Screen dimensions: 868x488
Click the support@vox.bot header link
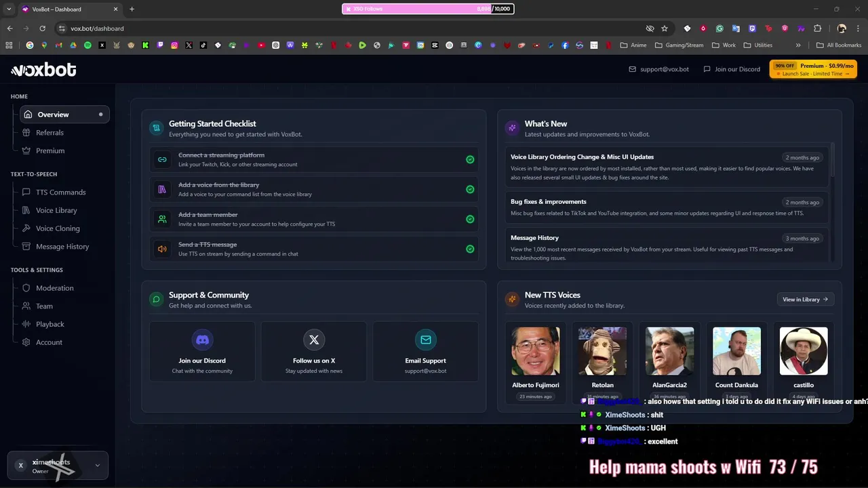pos(659,69)
